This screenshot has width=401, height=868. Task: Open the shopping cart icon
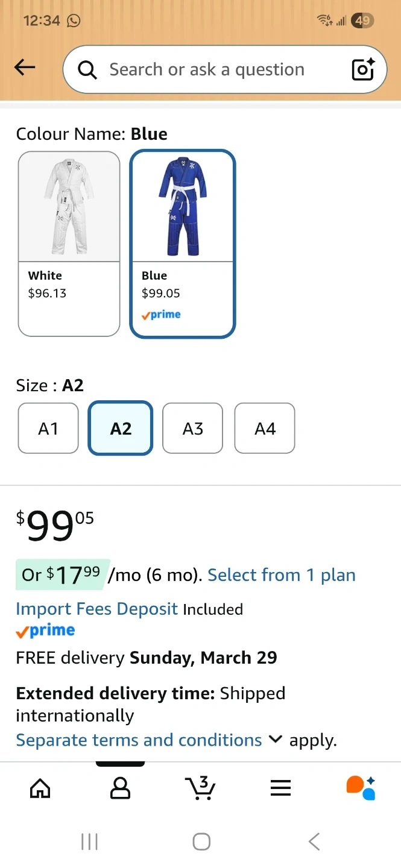200,787
